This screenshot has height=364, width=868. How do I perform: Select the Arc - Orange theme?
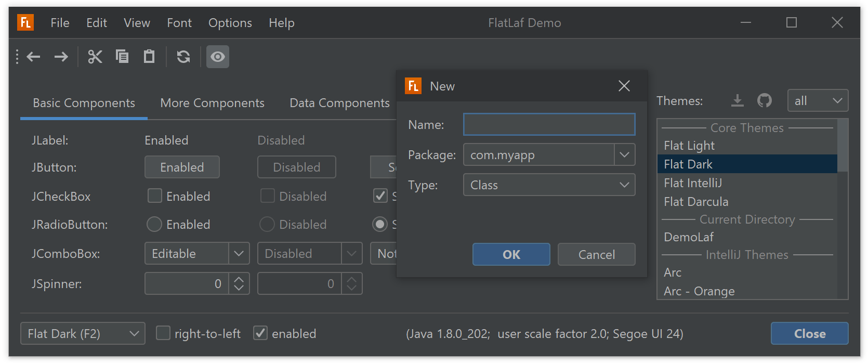(x=747, y=291)
